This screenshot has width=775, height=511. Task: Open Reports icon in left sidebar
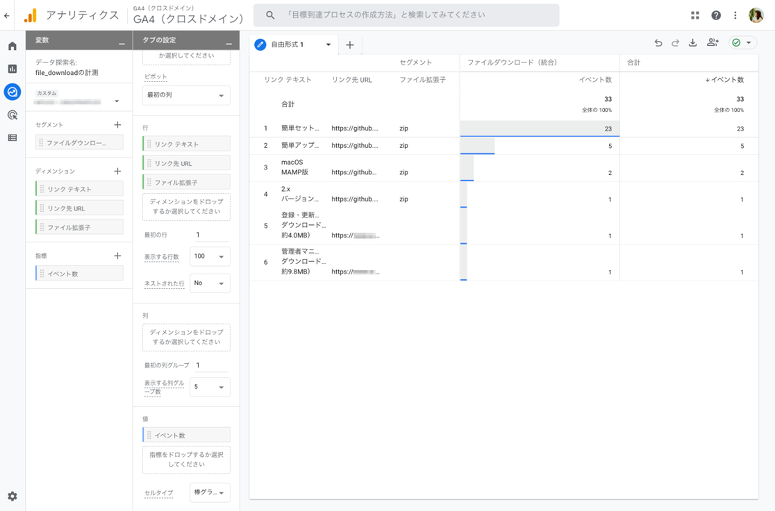12,69
